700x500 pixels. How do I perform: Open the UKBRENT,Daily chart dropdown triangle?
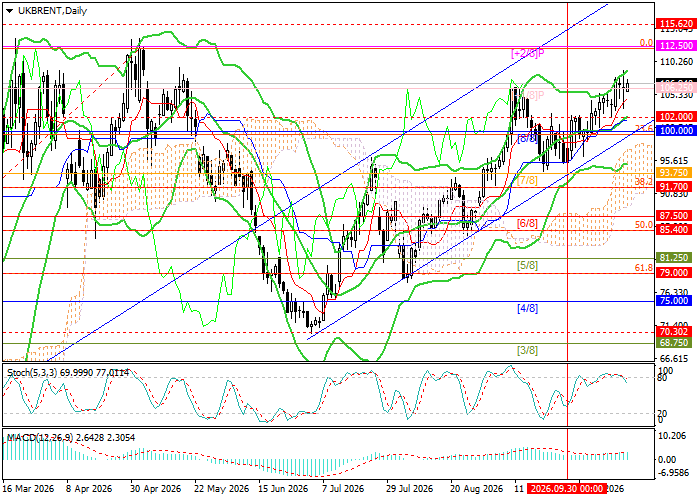pyautogui.click(x=9, y=11)
